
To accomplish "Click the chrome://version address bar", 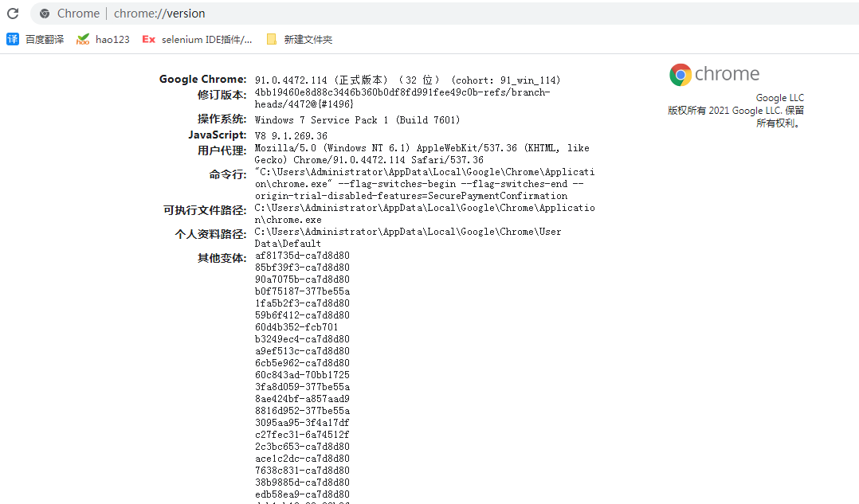I will pyautogui.click(x=445, y=13).
